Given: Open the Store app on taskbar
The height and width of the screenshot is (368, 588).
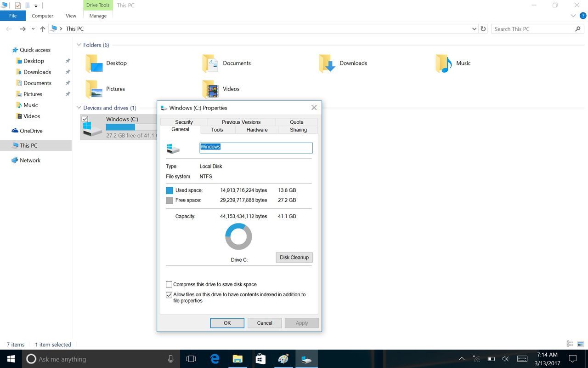Looking at the screenshot, I should tap(260, 359).
